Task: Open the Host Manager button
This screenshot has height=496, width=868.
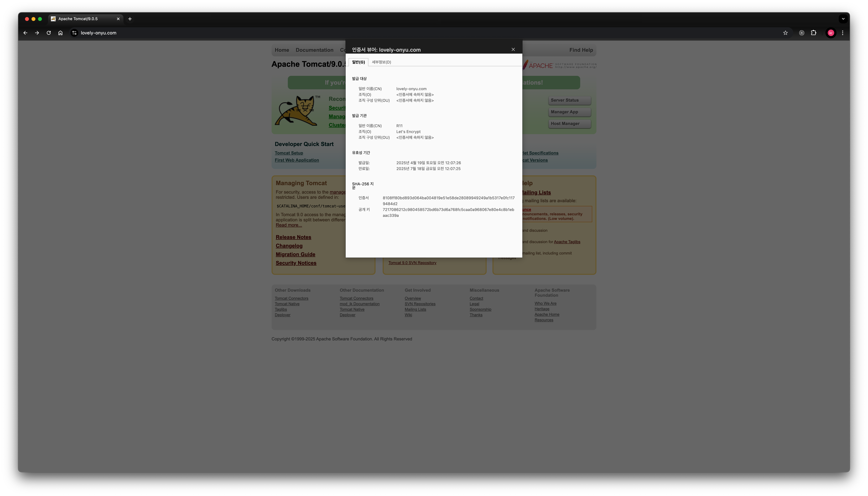Action: [x=570, y=124]
